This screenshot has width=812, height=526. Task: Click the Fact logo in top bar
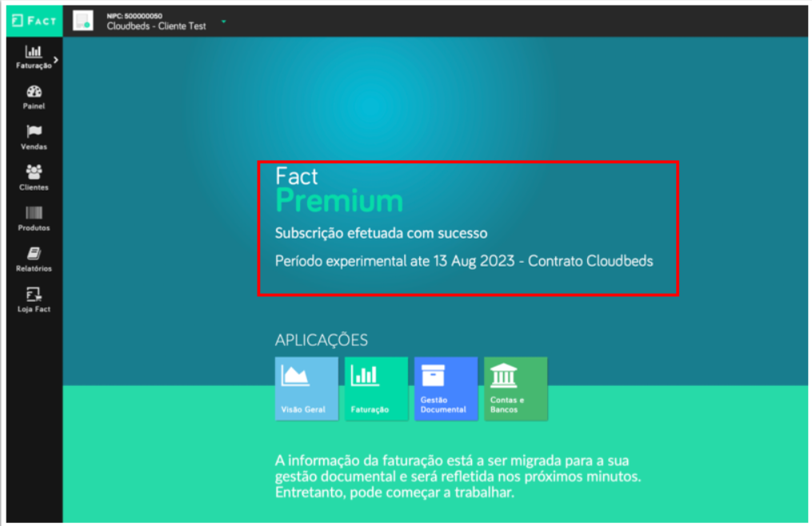(x=34, y=21)
